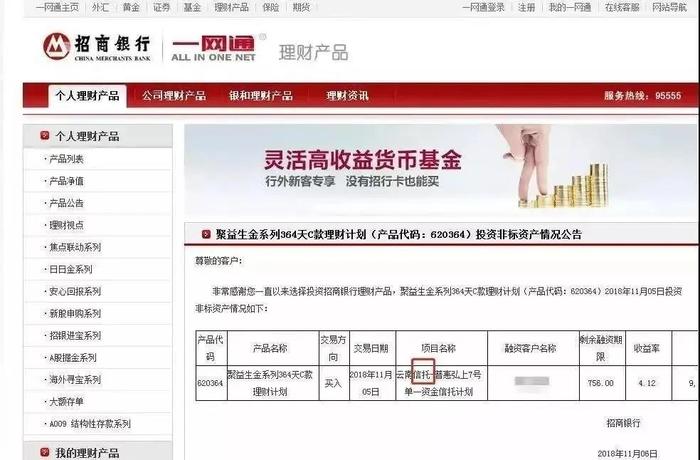Open 一网通登录 link at top
This screenshot has width=700, height=460.
coord(483,7)
